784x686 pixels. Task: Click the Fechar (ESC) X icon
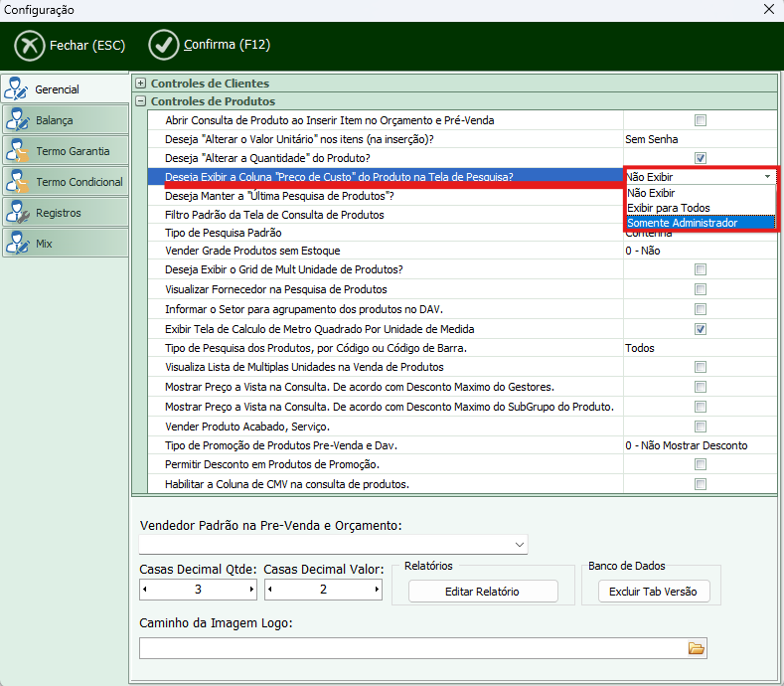tap(30, 45)
